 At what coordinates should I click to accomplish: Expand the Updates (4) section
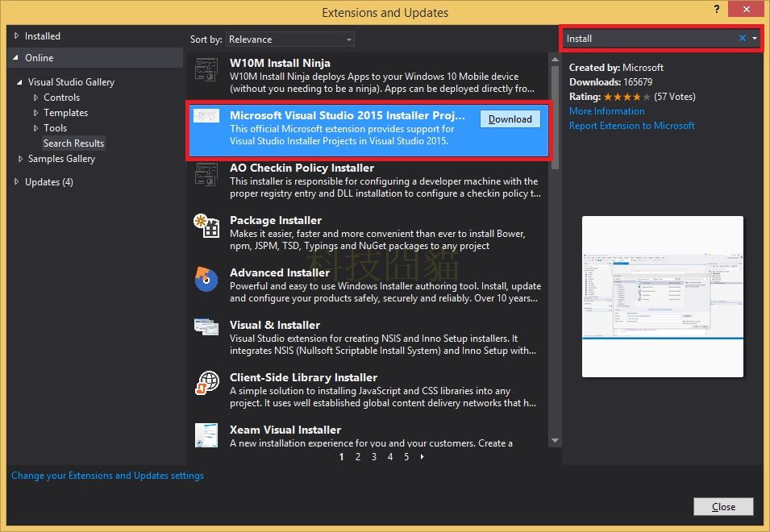17,181
